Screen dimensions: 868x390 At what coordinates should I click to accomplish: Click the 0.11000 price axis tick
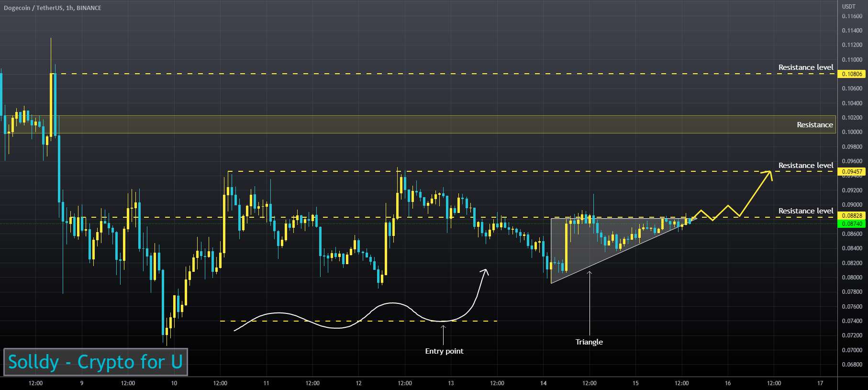point(852,60)
